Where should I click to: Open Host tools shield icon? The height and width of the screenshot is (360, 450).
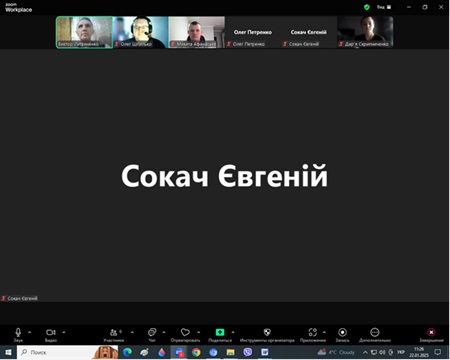(x=267, y=335)
